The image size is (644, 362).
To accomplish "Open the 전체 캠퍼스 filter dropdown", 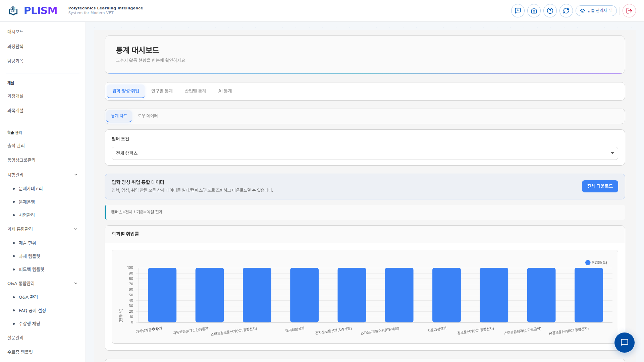I will point(365,153).
